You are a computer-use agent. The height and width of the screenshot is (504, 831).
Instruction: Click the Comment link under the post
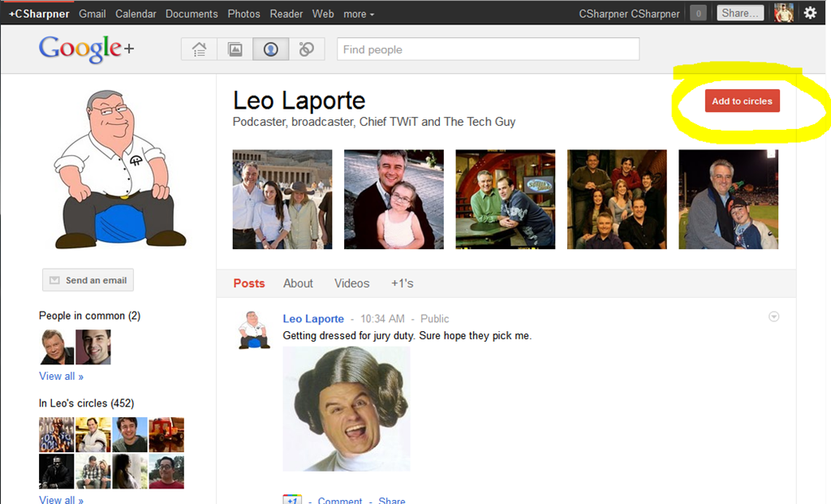[340, 500]
